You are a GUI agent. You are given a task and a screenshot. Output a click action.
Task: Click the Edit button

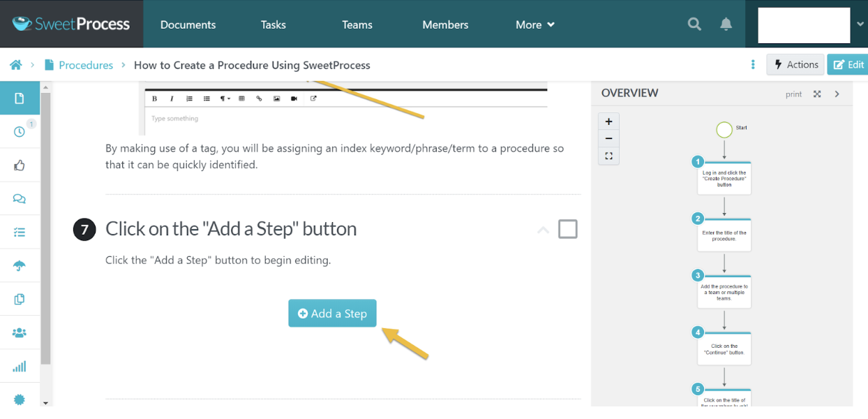tap(848, 65)
